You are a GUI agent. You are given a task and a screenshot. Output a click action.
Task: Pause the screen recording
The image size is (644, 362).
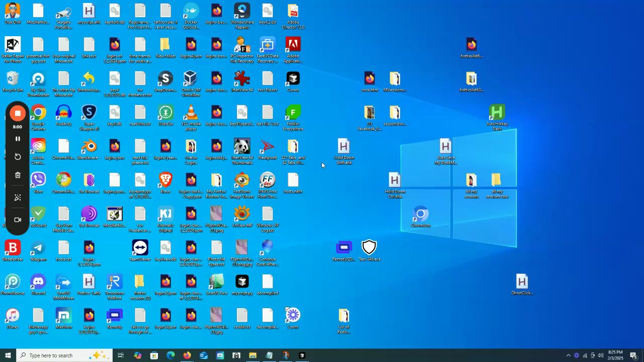point(18,139)
